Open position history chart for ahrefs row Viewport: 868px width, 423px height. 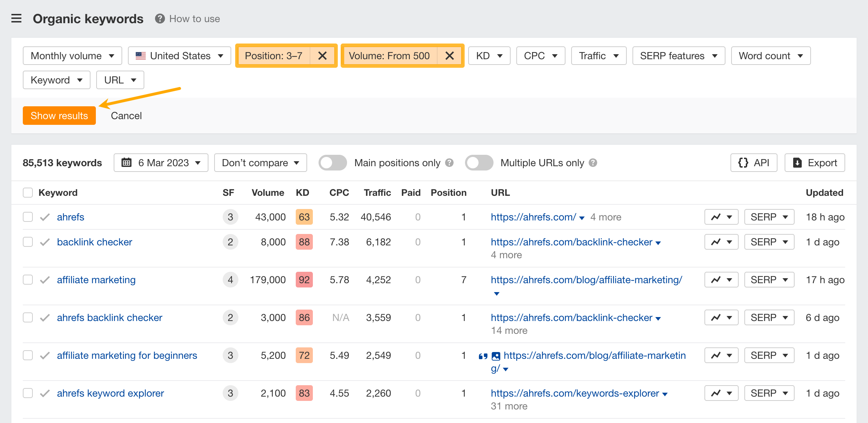click(x=721, y=217)
